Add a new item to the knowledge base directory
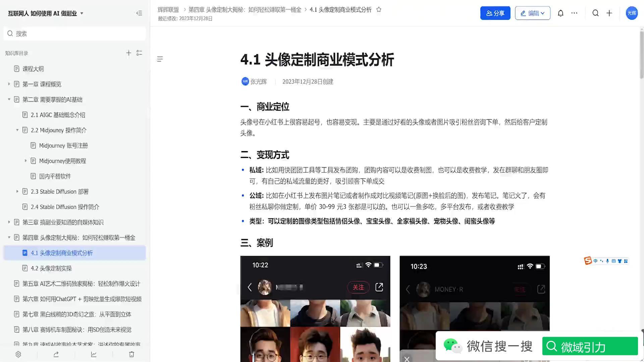The image size is (644, 362). click(x=128, y=53)
